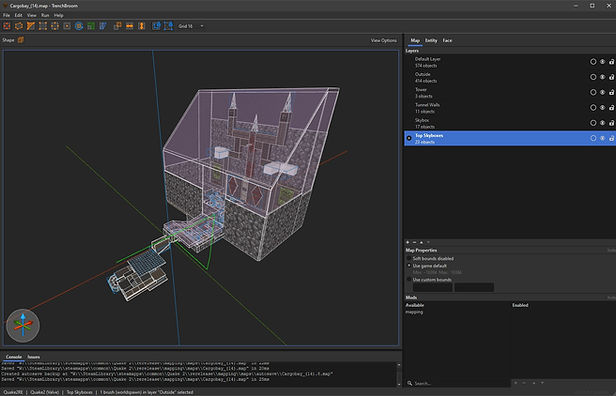Select Use custom bounds option

[x=409, y=280]
